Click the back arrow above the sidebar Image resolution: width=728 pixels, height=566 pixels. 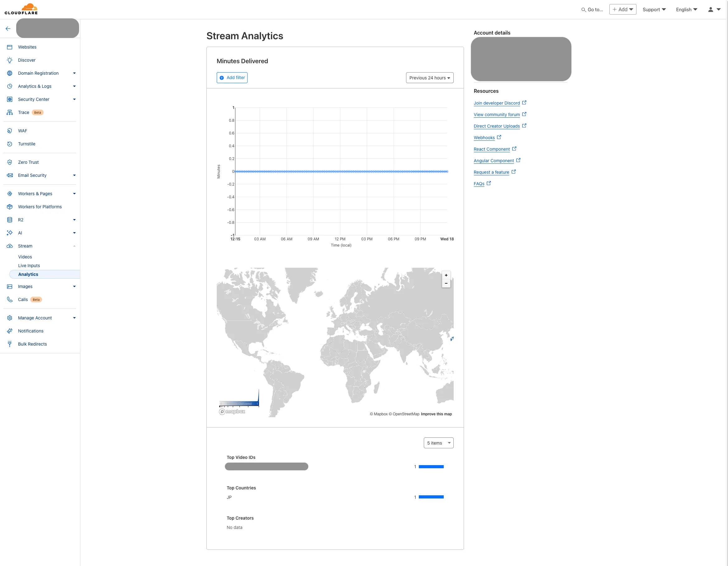coord(8,28)
